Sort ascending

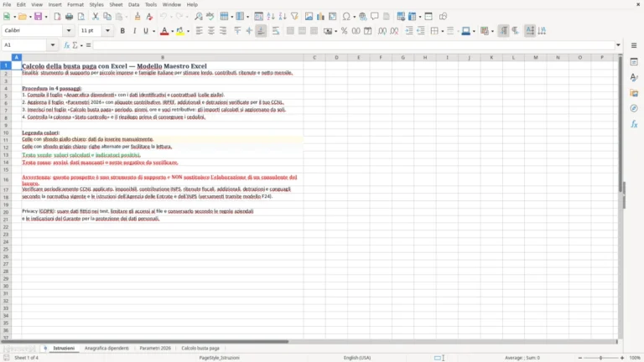click(271, 17)
